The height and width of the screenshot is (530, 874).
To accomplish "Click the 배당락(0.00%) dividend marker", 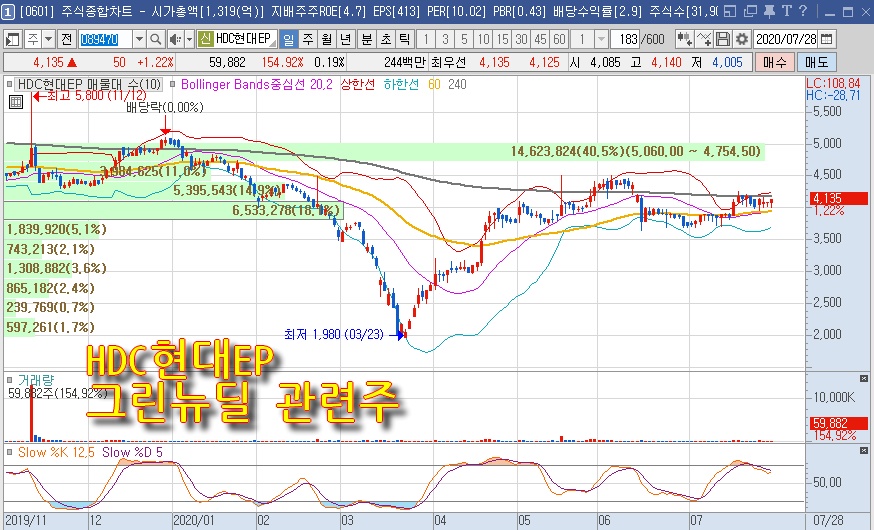I will (165, 108).
